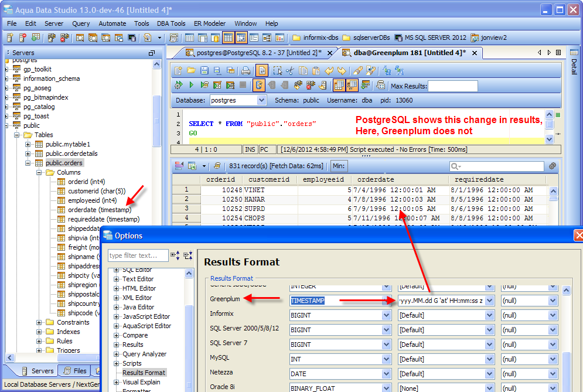This screenshot has width=583, height=392.
Task: Click the results search box
Action: click(x=496, y=166)
